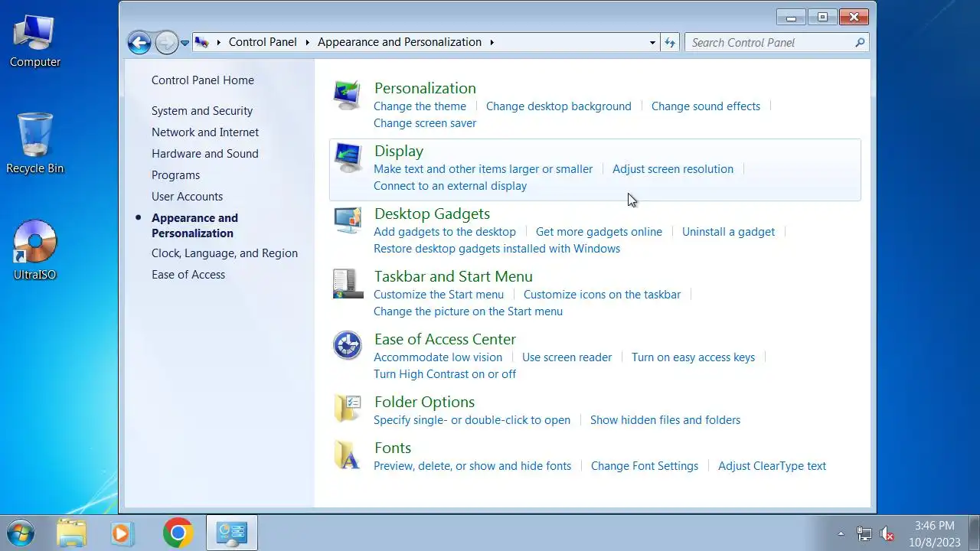This screenshot has width=980, height=551.
Task: Click the Forward arrow navigation button
Action: (165, 43)
